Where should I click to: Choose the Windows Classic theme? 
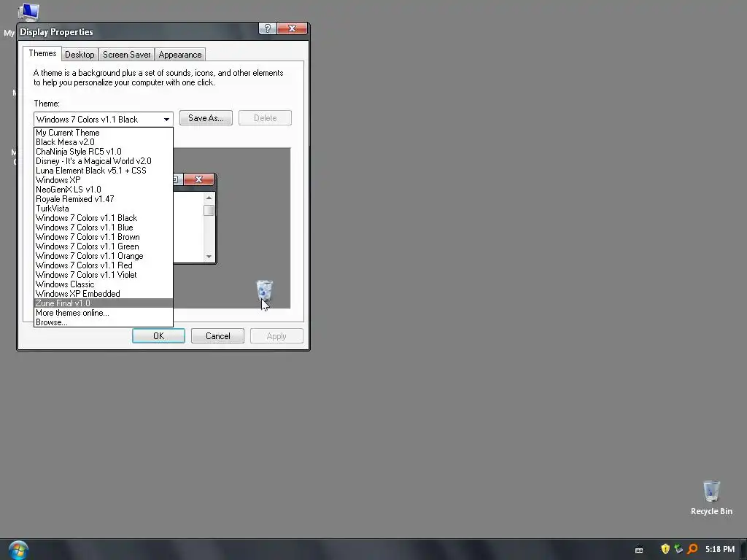104,284
